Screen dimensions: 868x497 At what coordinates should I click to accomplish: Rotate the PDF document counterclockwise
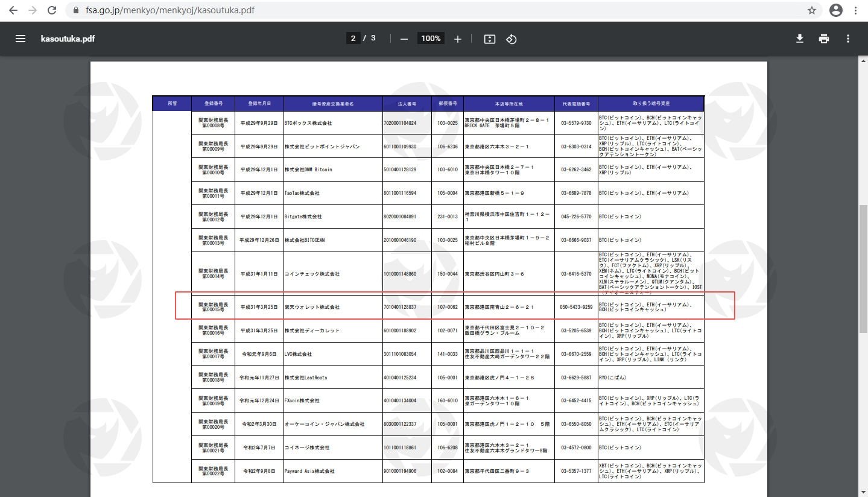512,39
